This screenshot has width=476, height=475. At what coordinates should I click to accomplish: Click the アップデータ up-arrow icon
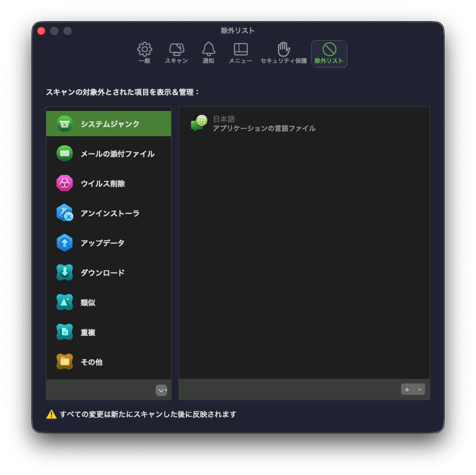pyautogui.click(x=65, y=243)
